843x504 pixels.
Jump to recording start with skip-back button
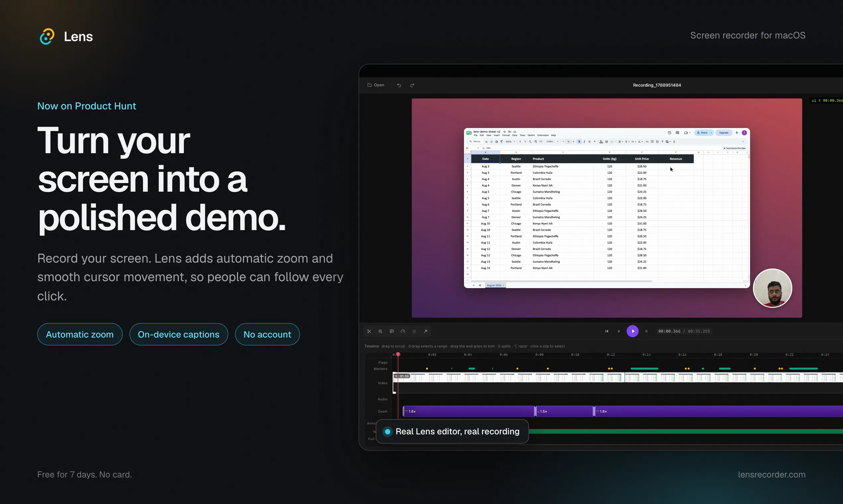[606, 331]
